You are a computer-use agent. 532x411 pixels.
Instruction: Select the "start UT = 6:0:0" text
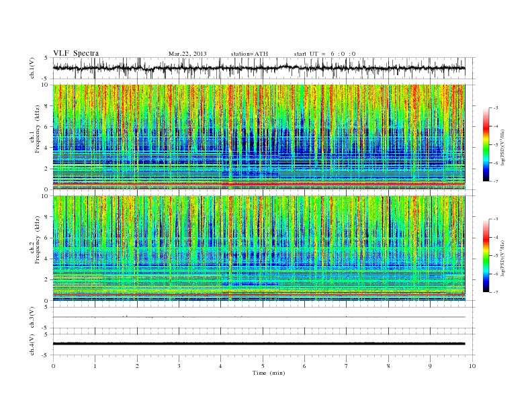tap(324, 54)
